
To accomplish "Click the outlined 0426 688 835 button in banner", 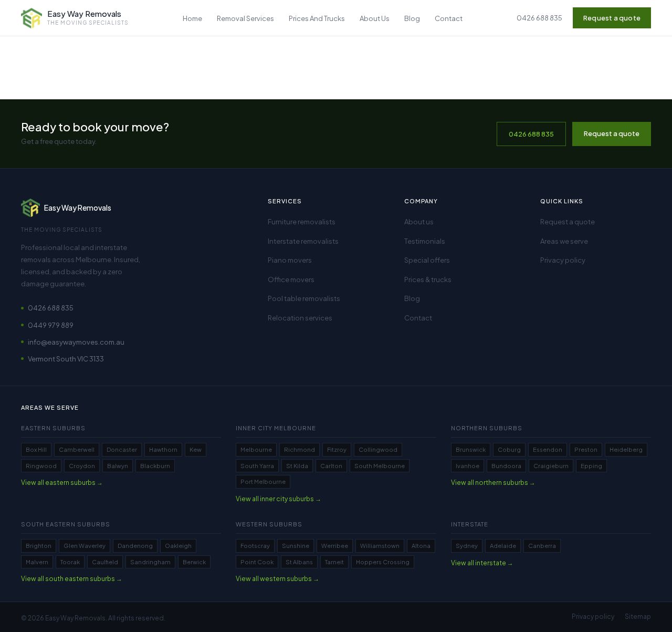I will coord(531,134).
